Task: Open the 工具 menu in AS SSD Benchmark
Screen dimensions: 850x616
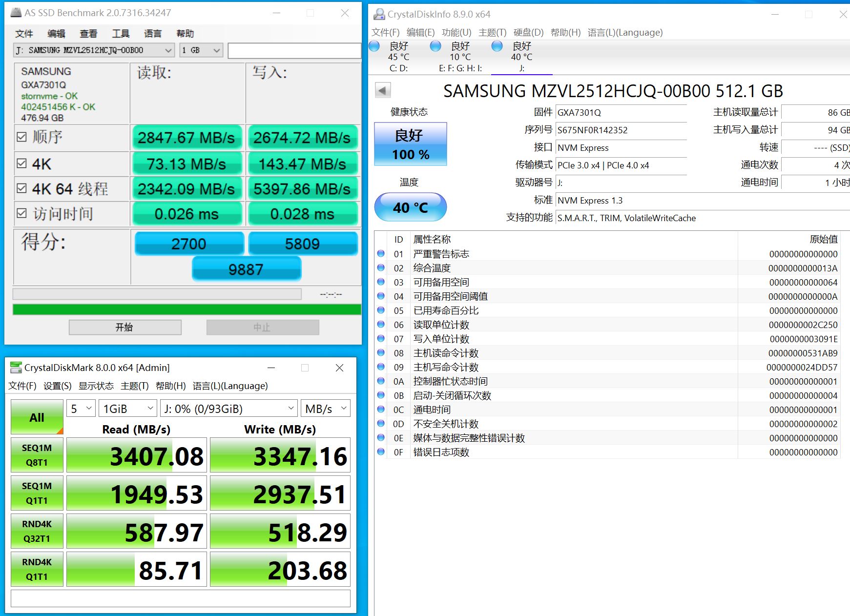Action: [x=121, y=33]
